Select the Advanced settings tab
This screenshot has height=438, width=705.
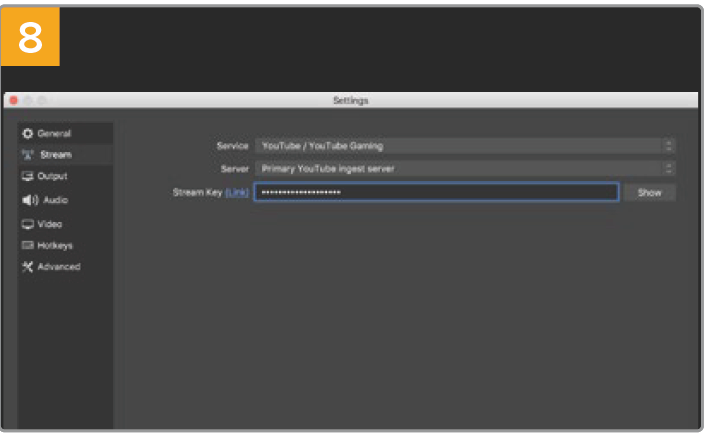point(65,267)
